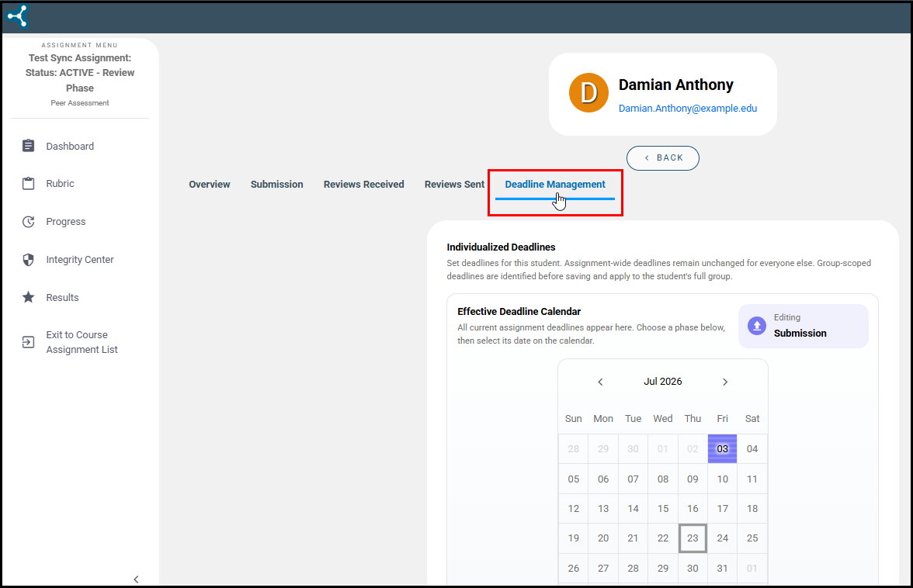Select greyed-out June 28 date
The height and width of the screenshot is (588, 913).
[574, 448]
